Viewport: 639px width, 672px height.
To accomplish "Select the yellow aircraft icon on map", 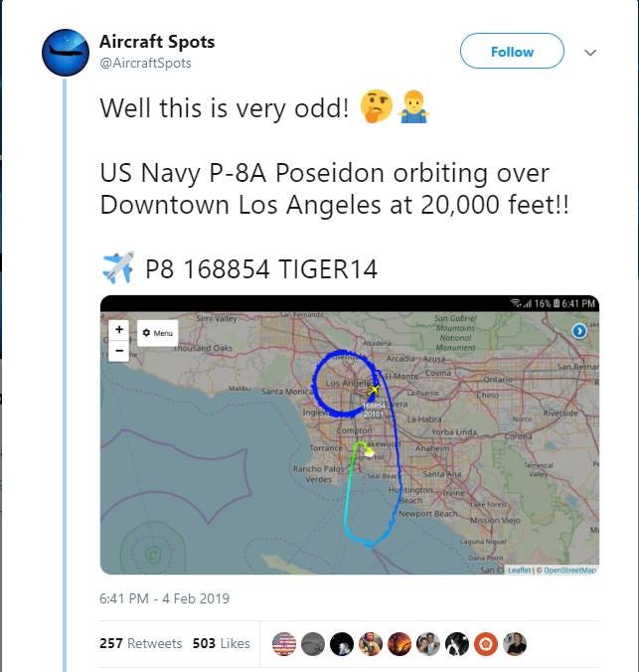I will point(373,391).
